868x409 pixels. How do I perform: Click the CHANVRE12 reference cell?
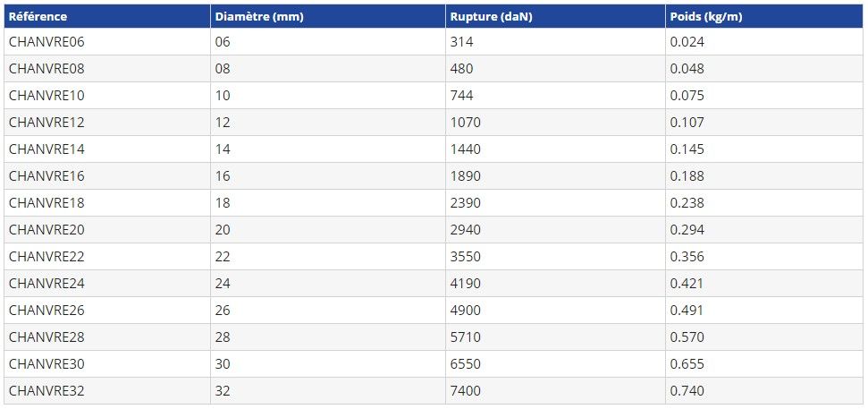coord(46,123)
